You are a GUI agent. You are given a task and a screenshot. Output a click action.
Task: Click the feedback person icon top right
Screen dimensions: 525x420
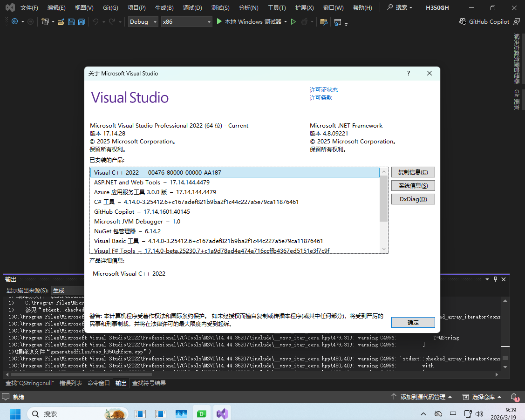point(517,21)
